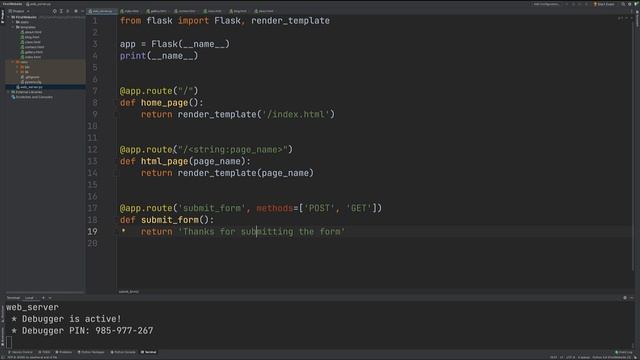Screen dimensions: 640x360
Task: Hide the Terminal panel
Action: coord(631,298)
